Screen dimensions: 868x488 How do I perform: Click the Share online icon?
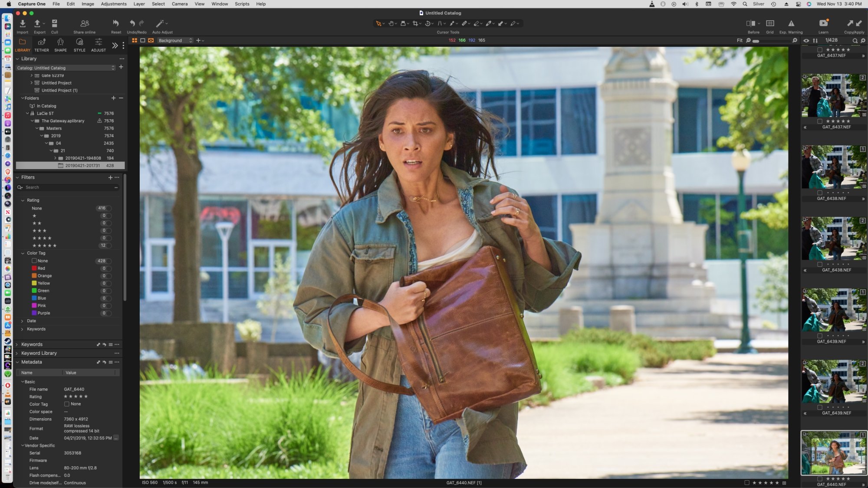[85, 23]
